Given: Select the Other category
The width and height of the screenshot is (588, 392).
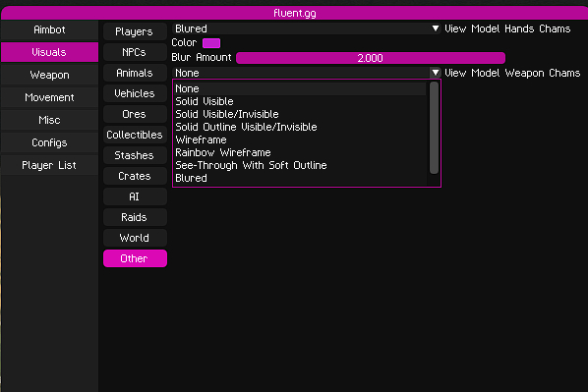Looking at the screenshot, I should tap(135, 258).
